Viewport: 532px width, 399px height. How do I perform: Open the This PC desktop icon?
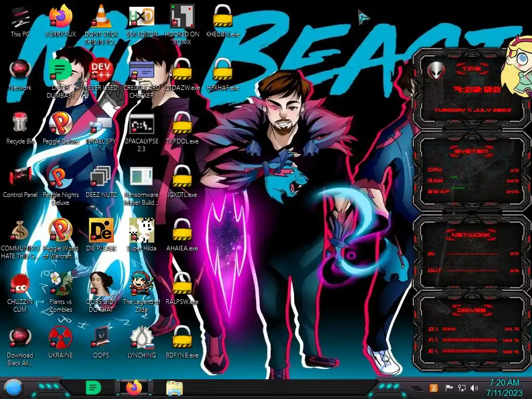[x=20, y=21]
